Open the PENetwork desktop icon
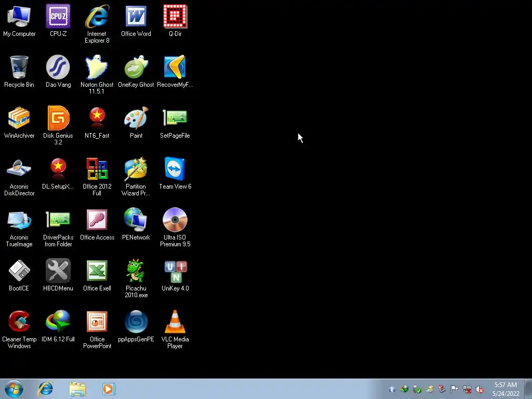Screen dimensions: 532x399 coord(136,224)
